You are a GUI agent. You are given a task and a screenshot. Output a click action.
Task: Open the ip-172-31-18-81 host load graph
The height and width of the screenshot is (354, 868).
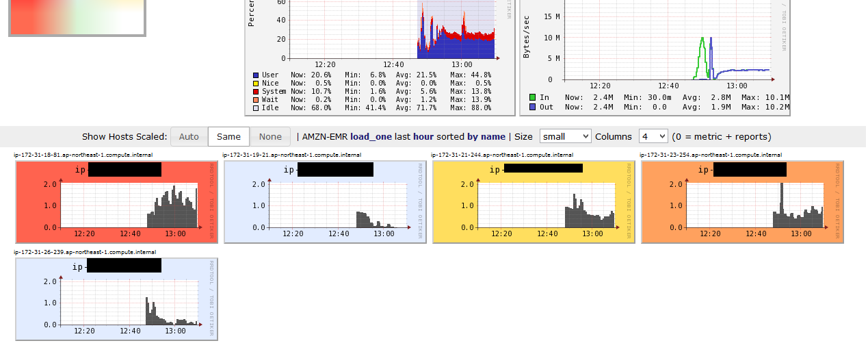tap(116, 201)
